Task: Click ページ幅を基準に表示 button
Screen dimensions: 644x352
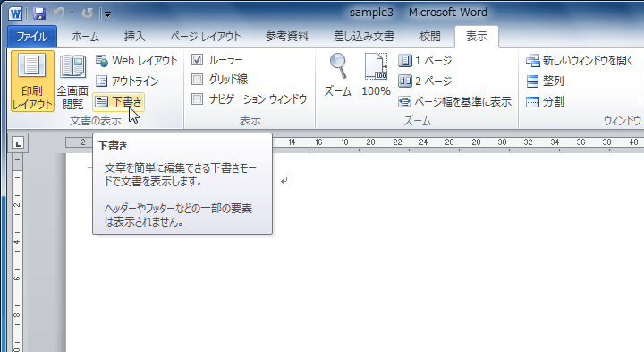Action: point(454,101)
